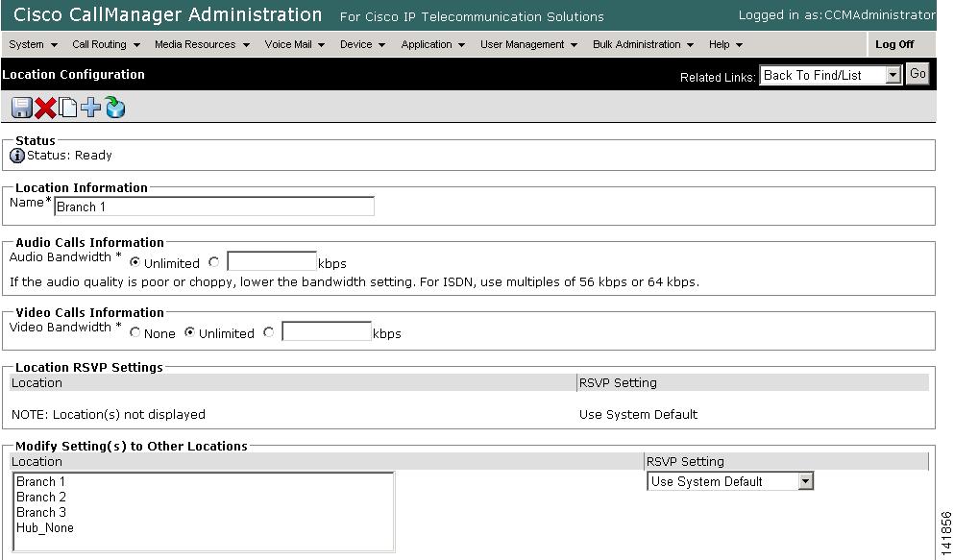954x560 pixels.
Task: Click the Go button
Action: click(x=917, y=74)
